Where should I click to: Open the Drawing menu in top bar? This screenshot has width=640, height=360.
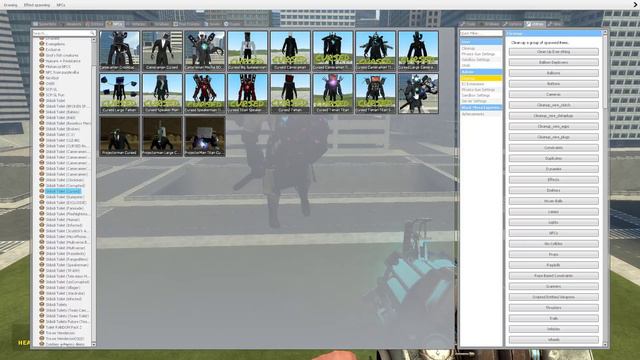point(11,5)
